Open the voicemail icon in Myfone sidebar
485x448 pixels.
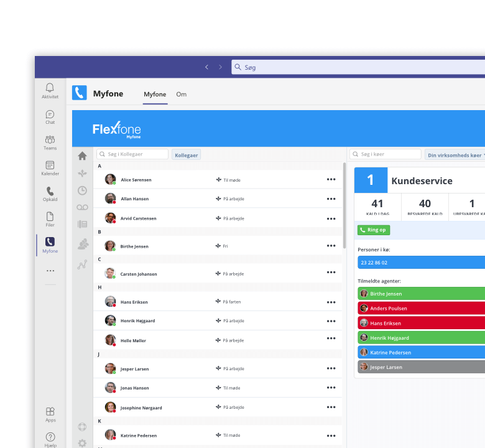[x=82, y=207]
